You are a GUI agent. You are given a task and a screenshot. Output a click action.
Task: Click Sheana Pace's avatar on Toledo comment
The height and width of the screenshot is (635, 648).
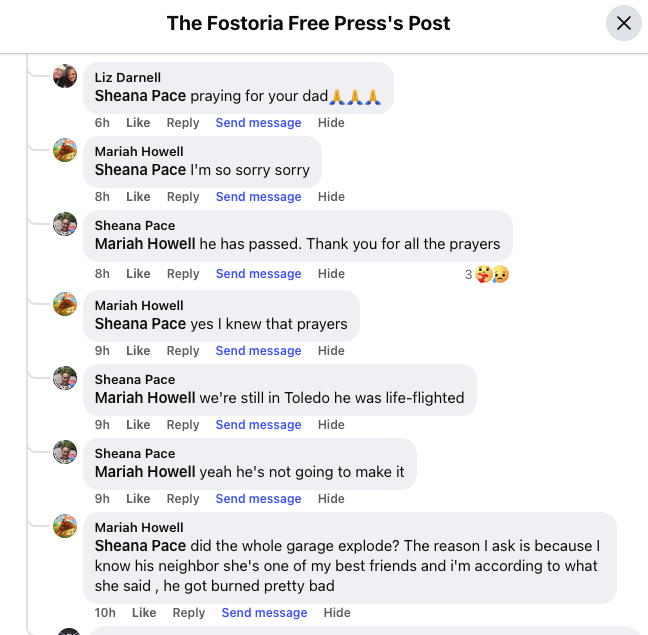pos(65,378)
